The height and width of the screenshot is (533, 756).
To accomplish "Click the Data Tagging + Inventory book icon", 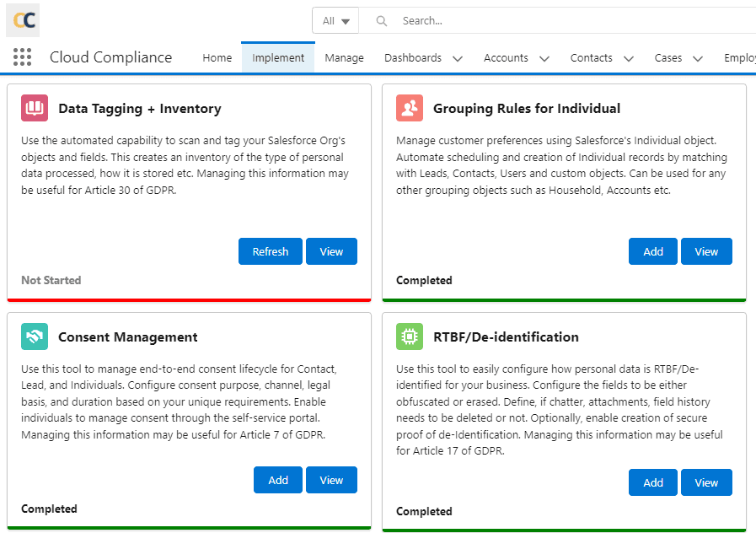I will click(35, 108).
